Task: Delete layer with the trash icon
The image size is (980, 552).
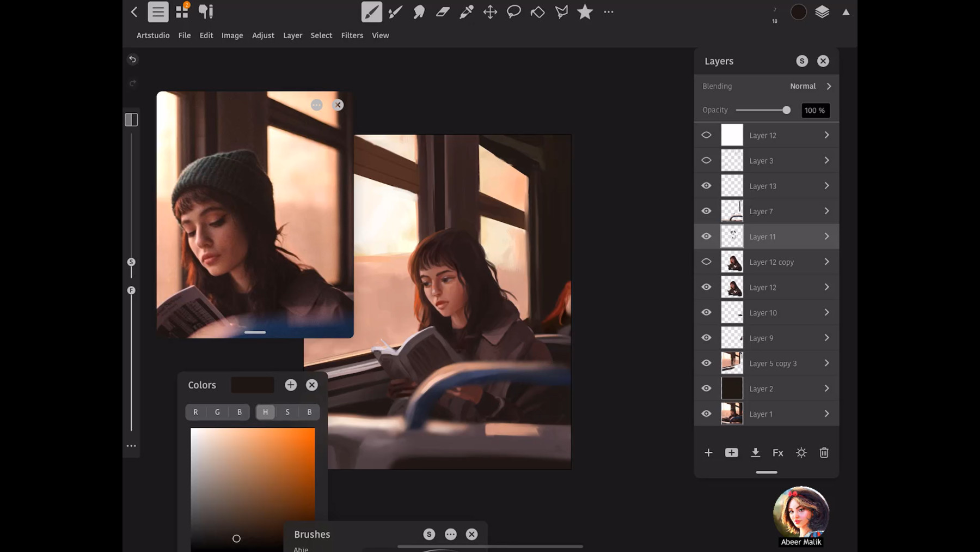Action: point(824,453)
